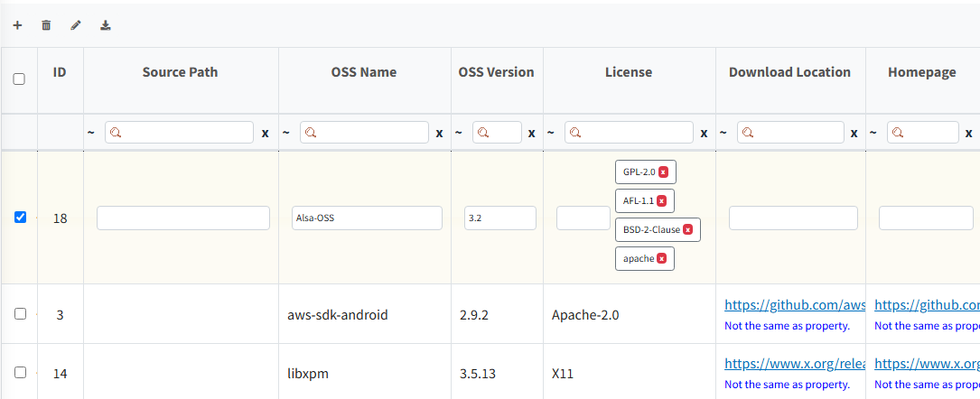
Task: Click the download export icon
Action: pos(106,25)
